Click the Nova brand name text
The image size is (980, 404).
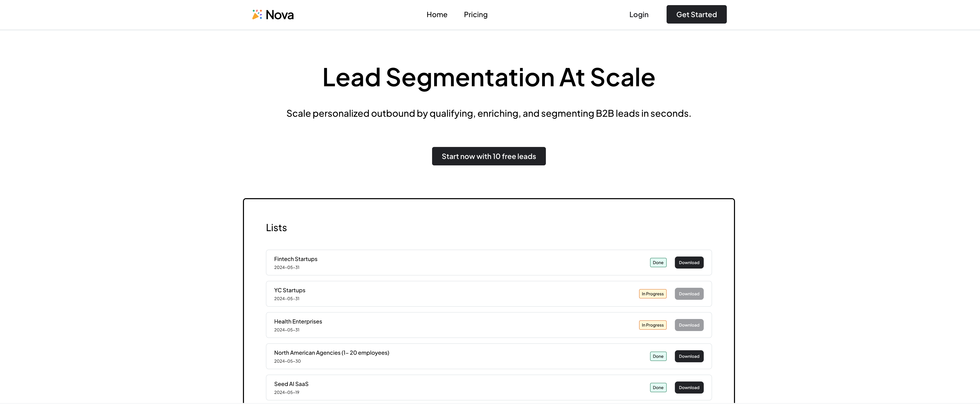pos(280,15)
